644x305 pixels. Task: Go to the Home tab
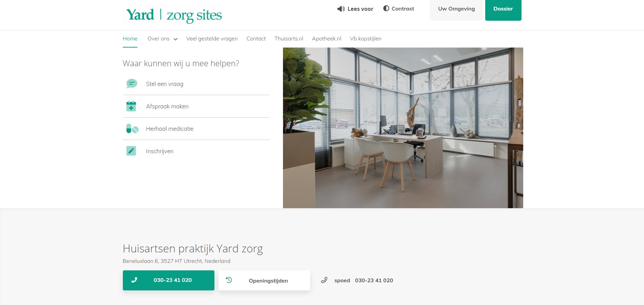pyautogui.click(x=130, y=39)
